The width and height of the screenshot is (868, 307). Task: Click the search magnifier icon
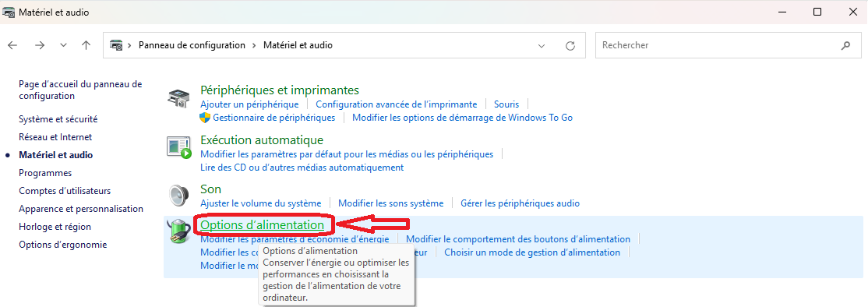[846, 45]
